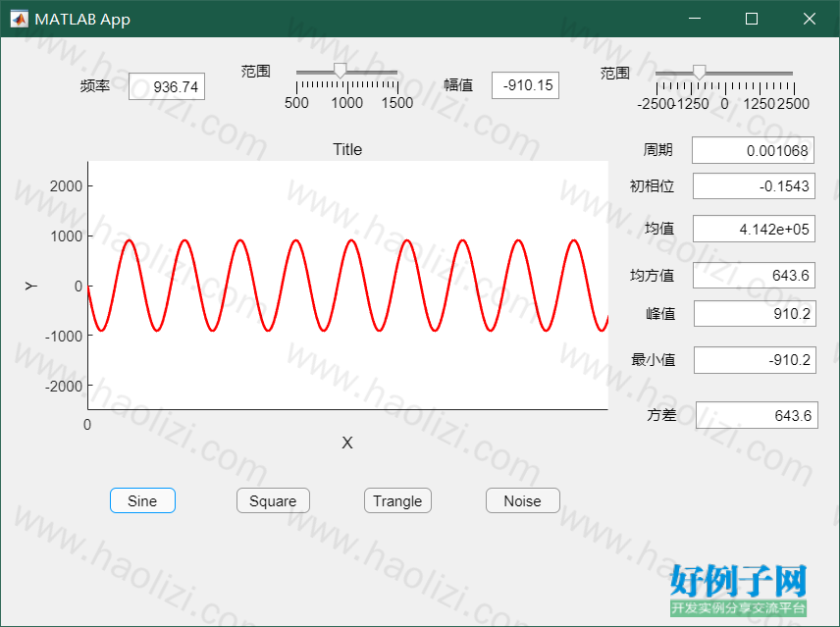Set frequency slider at the 1500 tick
This screenshot has width=840, height=627.
pos(397,86)
